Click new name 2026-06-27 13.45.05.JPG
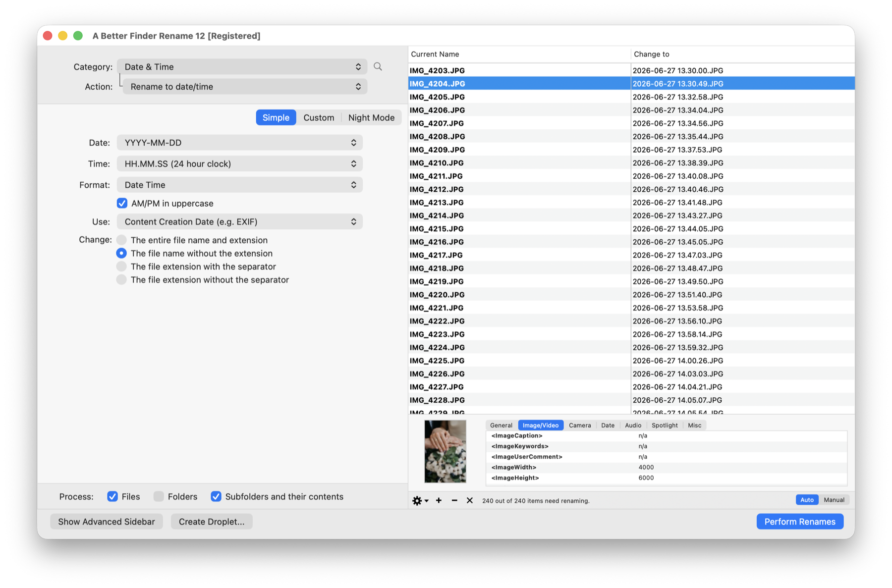892x588 pixels. click(x=678, y=242)
